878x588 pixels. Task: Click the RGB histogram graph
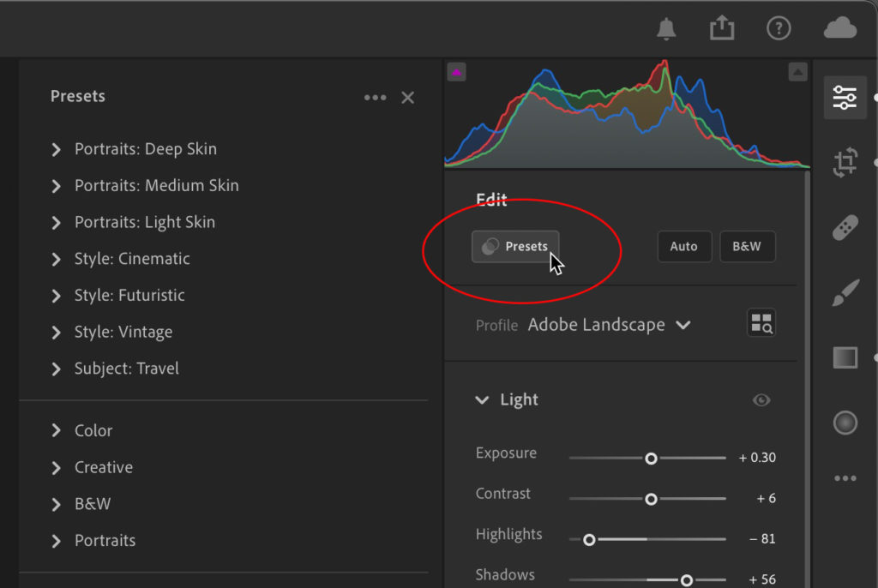point(627,114)
